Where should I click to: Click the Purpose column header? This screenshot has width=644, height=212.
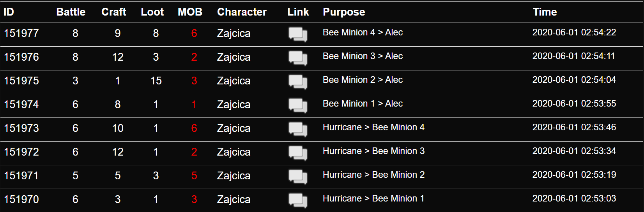tap(344, 12)
